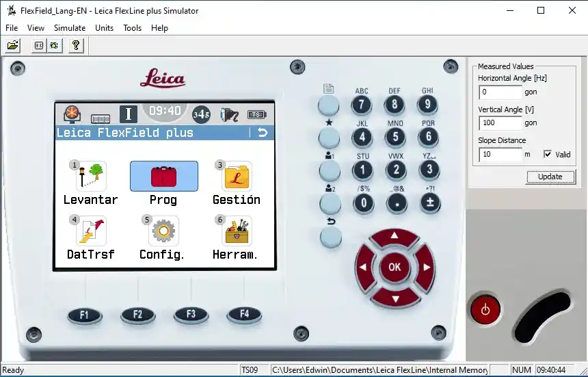
Task: Open the Levantar survey icon
Action: (92, 177)
